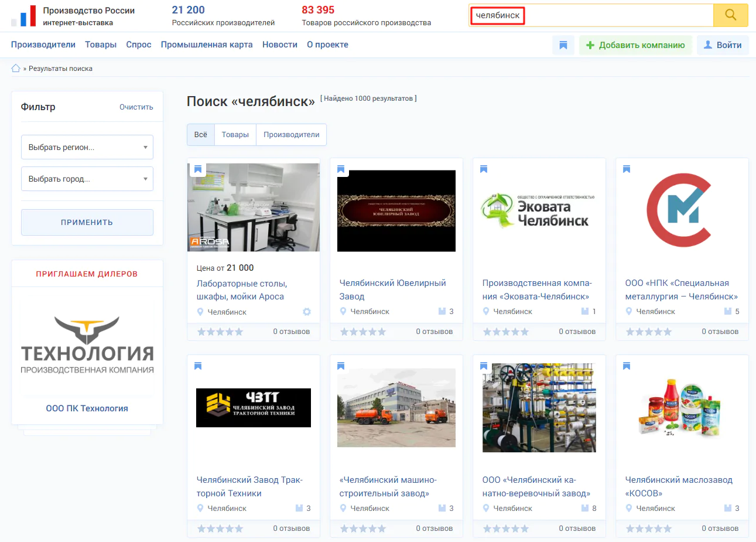Click gear icon on Лабораторные столы card
This screenshot has height=542, width=756.
(x=307, y=312)
